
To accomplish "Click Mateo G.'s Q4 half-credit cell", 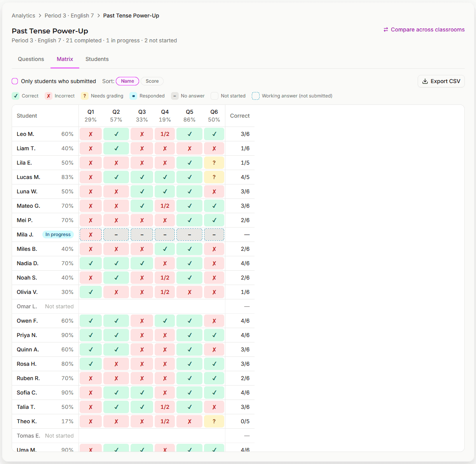I will tap(165, 206).
